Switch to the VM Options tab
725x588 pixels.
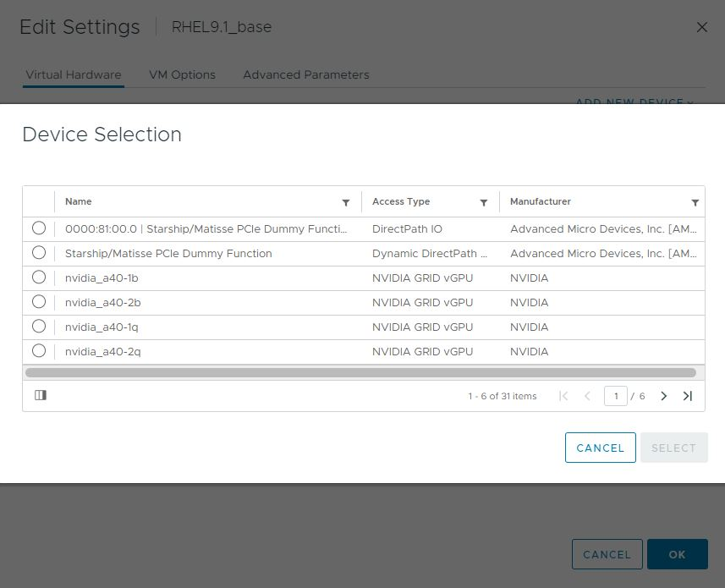point(182,74)
